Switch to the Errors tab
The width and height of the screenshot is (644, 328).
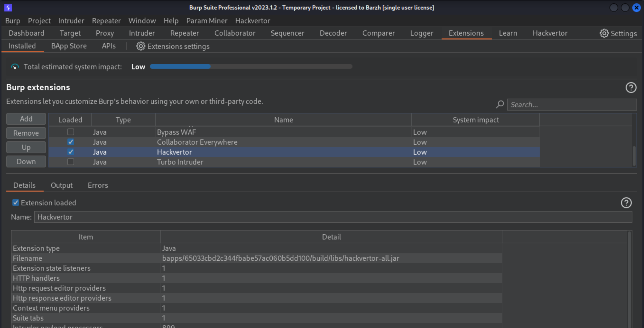point(98,185)
